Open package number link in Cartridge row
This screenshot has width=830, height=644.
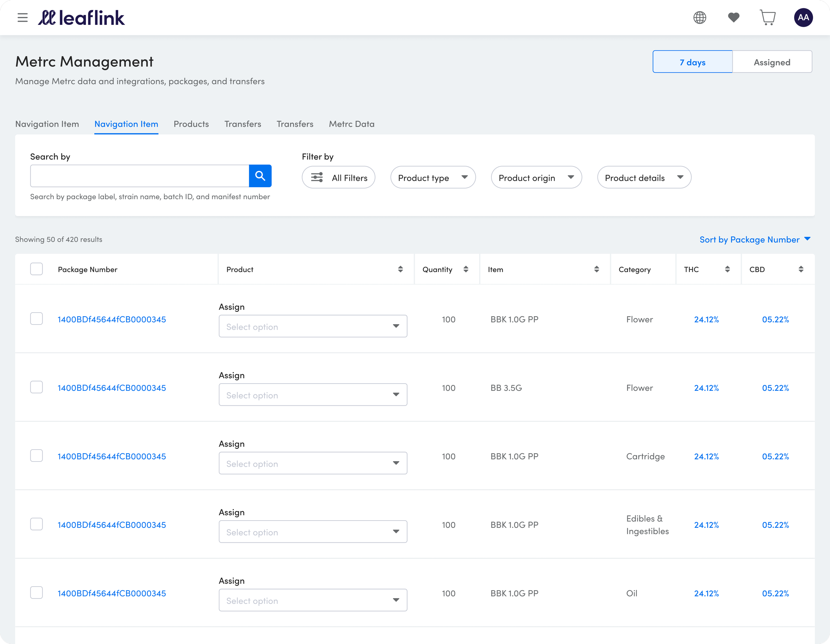pos(112,457)
